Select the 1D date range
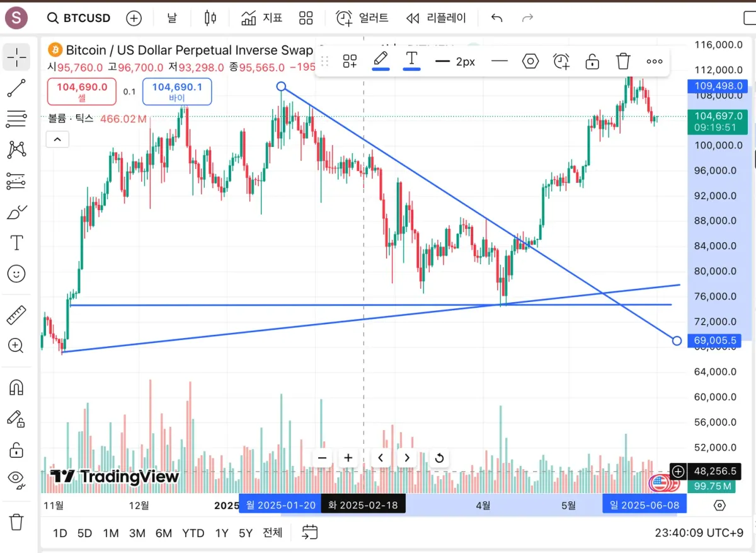756x553 pixels. coord(60,533)
